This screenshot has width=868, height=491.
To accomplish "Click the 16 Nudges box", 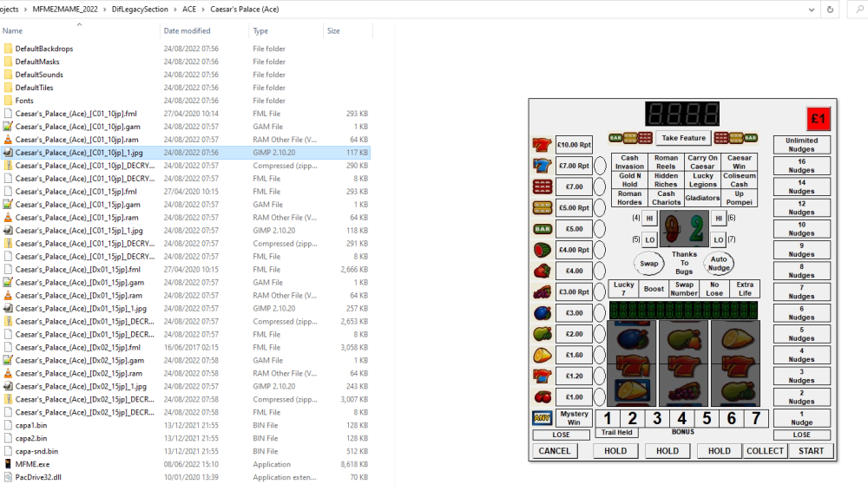I will [801, 166].
